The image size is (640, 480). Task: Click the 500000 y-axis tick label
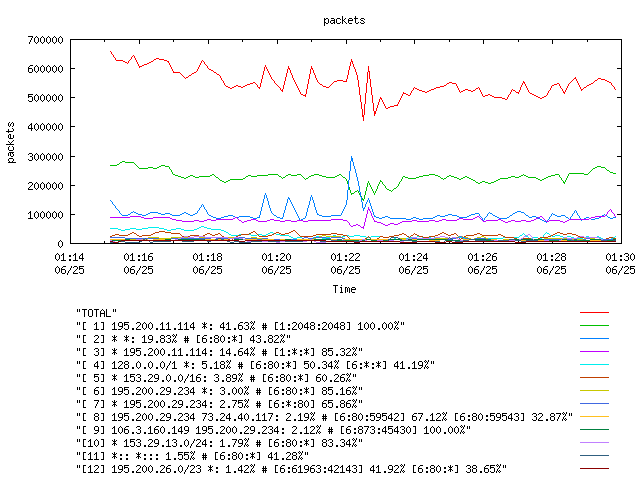tap(45, 98)
